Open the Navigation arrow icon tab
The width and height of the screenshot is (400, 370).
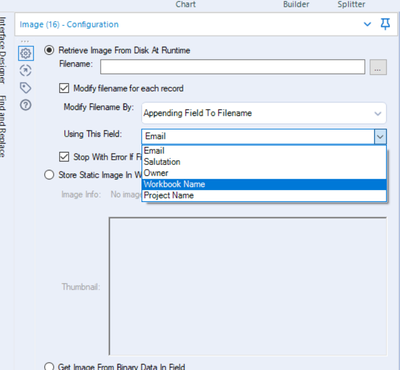[x=26, y=71]
